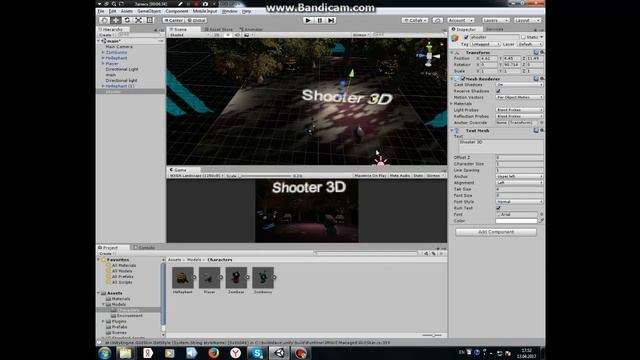Image resolution: width=640 pixels, height=360 pixels.
Task: Toggle the Receive Shadows checkbox
Action: point(498,91)
